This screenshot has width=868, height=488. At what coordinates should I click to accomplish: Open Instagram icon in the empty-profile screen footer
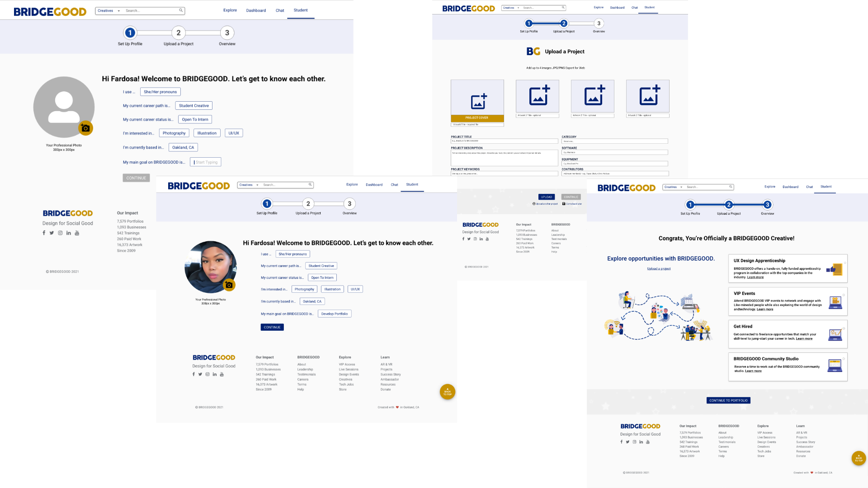[60, 233]
